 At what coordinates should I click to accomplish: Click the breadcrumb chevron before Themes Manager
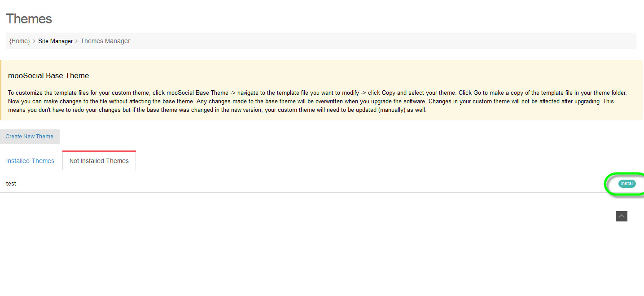[77, 41]
